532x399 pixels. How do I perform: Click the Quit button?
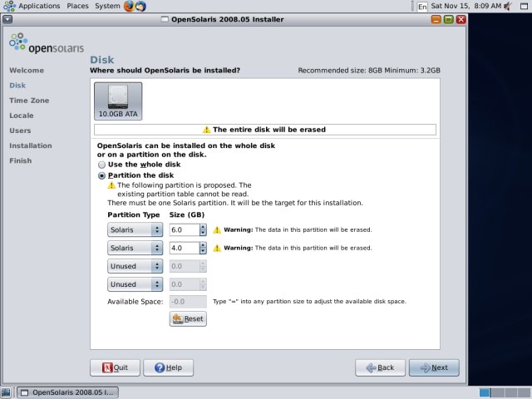pyautogui.click(x=115, y=367)
